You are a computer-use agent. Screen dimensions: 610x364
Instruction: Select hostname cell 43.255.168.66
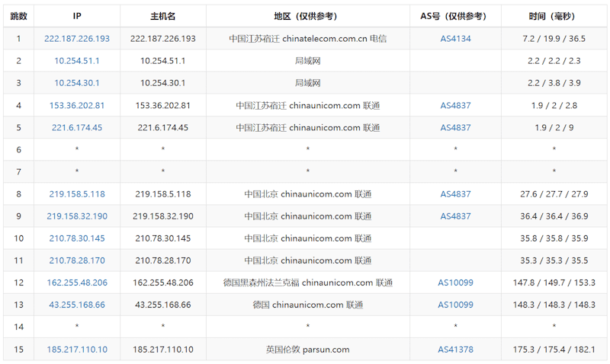[163, 305]
